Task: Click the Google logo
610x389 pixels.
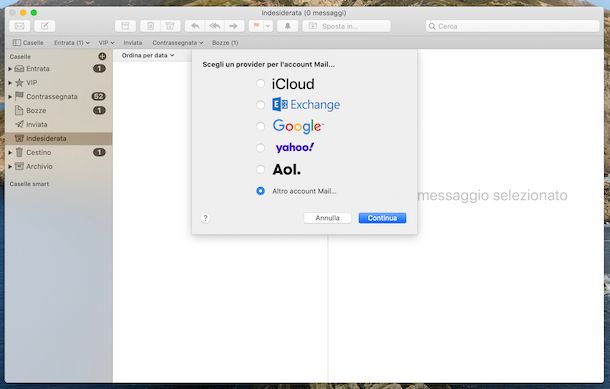Action: (298, 126)
